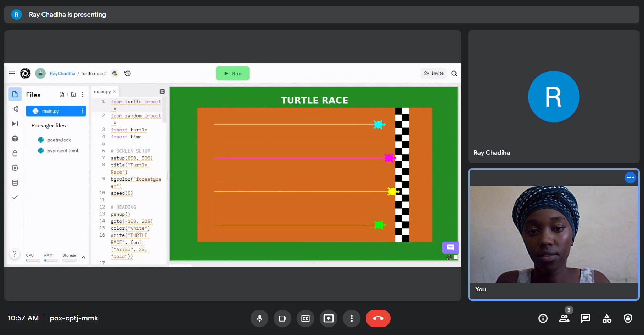
Task: Switch to the main.py editor tab
Action: click(102, 92)
